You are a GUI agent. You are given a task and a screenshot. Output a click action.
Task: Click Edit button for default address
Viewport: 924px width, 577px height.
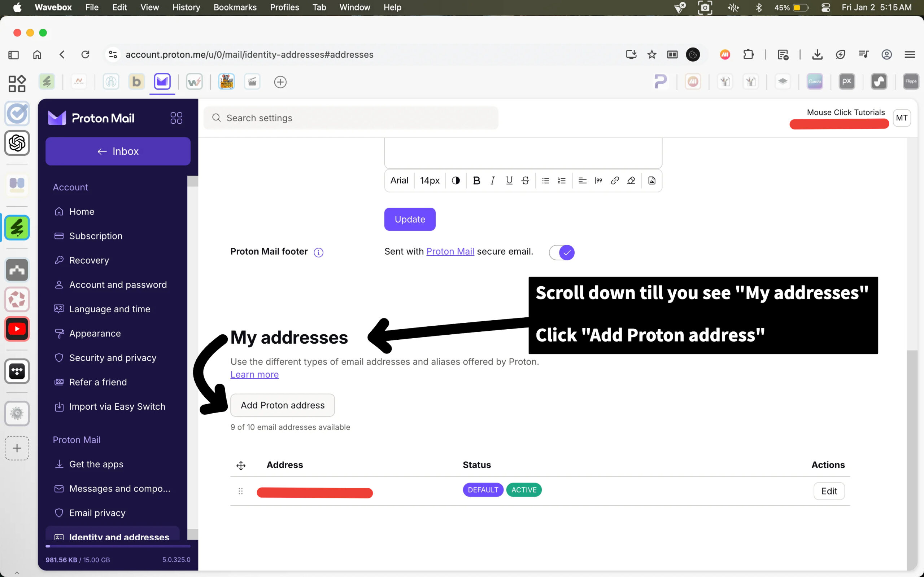tap(829, 491)
